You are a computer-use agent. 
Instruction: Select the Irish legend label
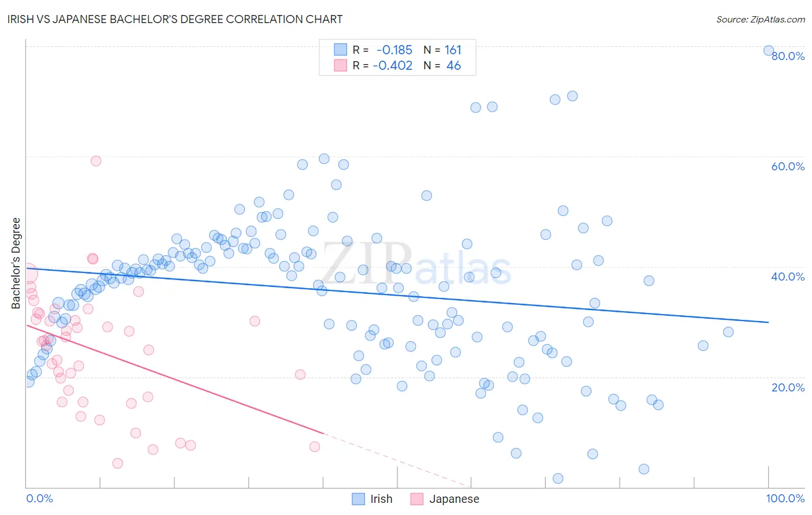click(381, 499)
